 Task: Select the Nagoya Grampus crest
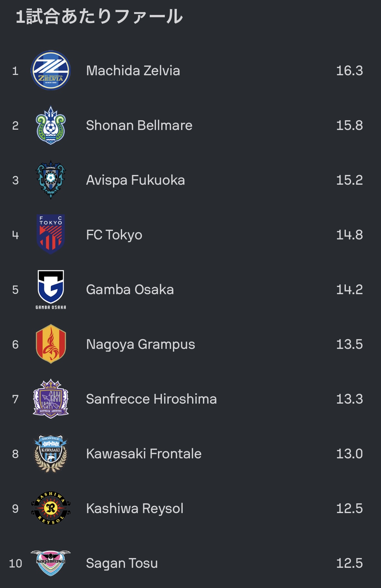coord(51,344)
